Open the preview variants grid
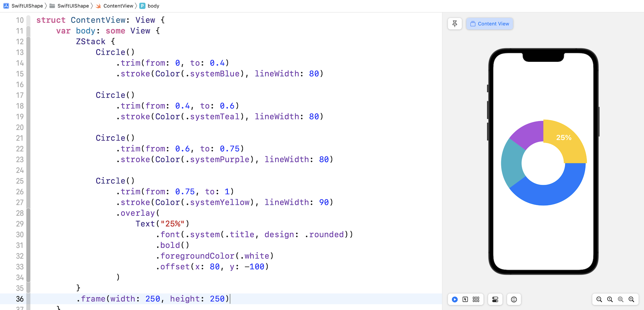Image resolution: width=644 pixels, height=310 pixels. 476,299
